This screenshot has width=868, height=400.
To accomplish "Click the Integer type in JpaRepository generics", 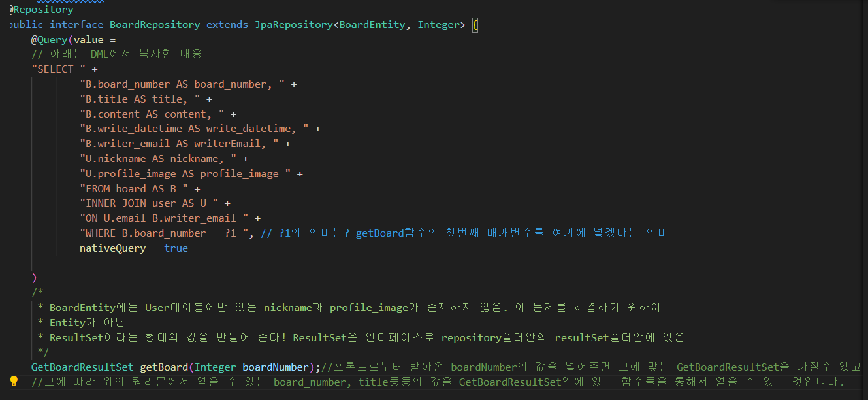I will [439, 25].
